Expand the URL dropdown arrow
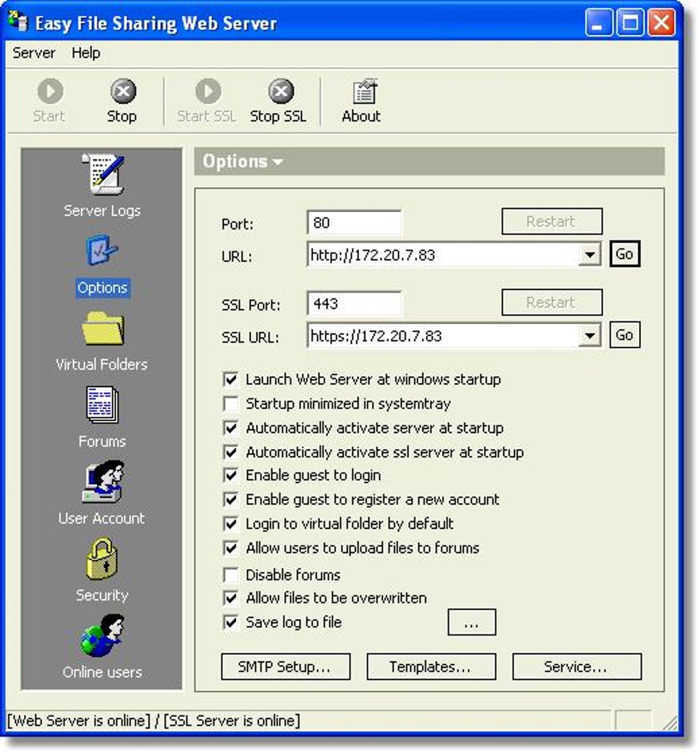 [x=590, y=255]
